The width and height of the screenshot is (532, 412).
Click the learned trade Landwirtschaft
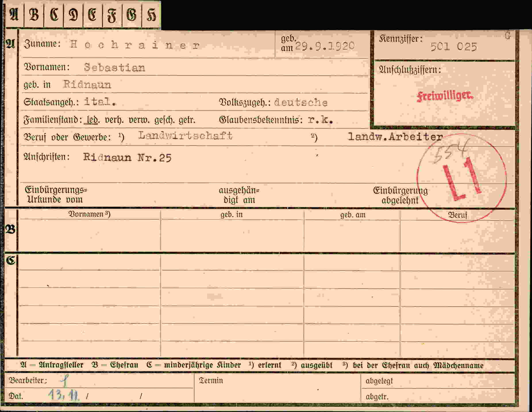185,135
